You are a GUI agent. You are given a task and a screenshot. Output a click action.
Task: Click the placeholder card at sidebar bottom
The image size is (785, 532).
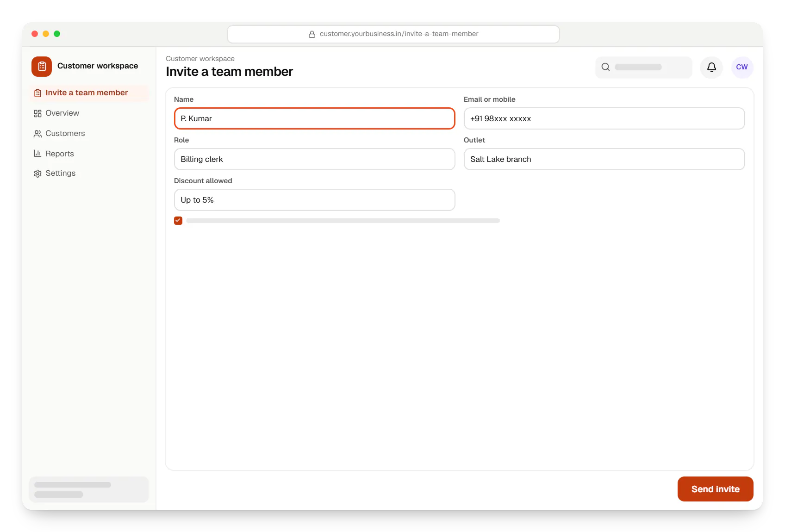click(89, 489)
